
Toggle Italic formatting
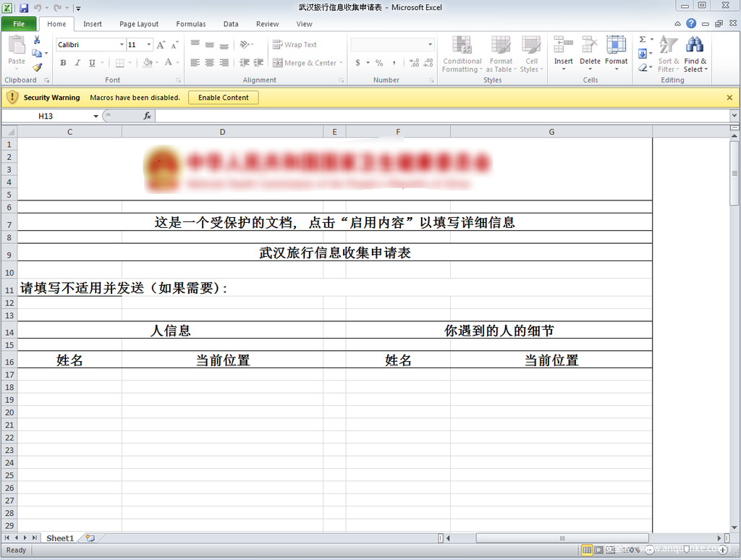click(77, 63)
